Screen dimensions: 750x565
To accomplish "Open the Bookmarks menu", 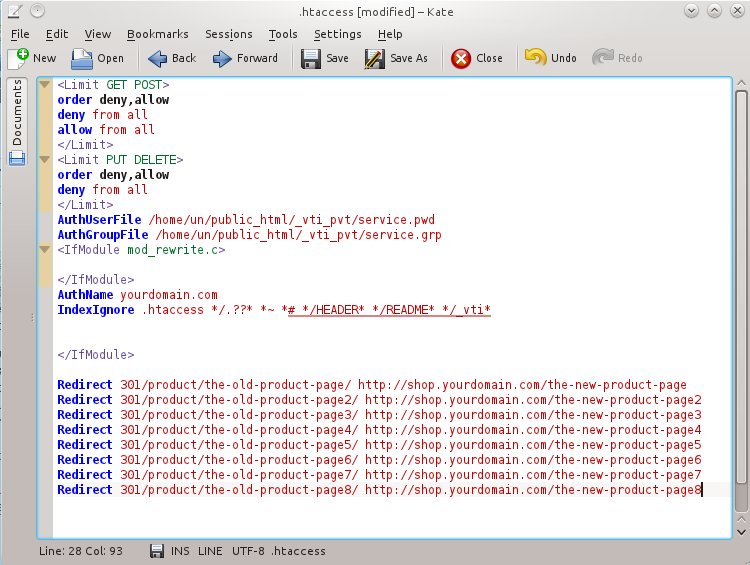I will [157, 34].
